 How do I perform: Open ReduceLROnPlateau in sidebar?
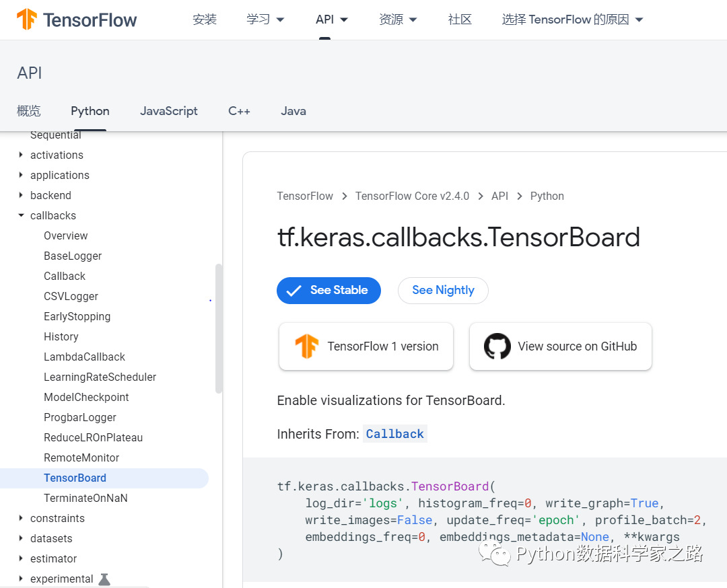93,437
